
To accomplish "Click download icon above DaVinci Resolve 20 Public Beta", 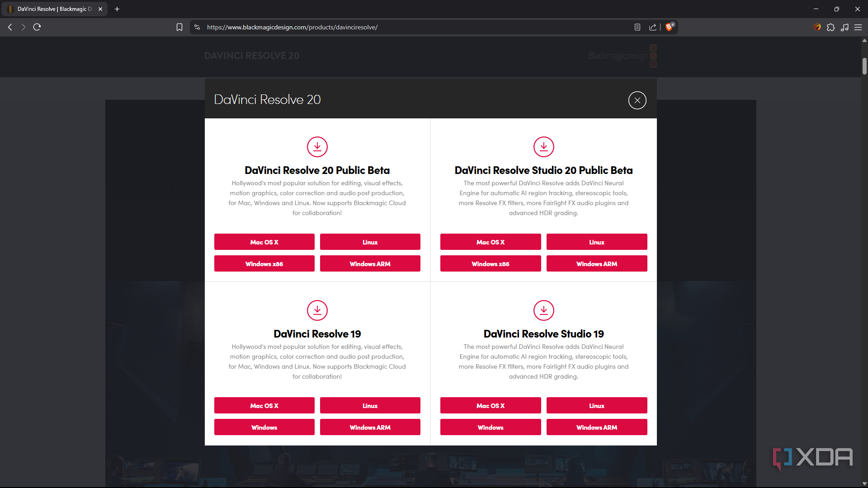I will point(317,147).
